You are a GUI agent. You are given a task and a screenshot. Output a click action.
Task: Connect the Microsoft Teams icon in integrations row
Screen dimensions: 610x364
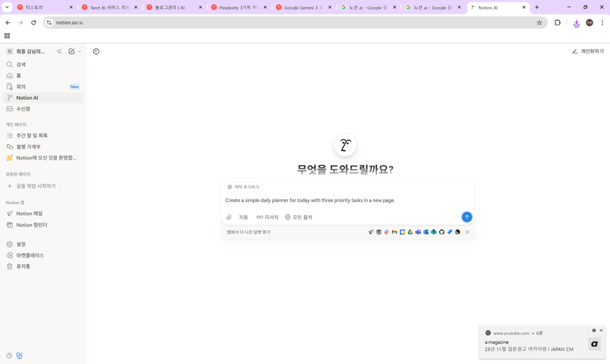coord(418,232)
